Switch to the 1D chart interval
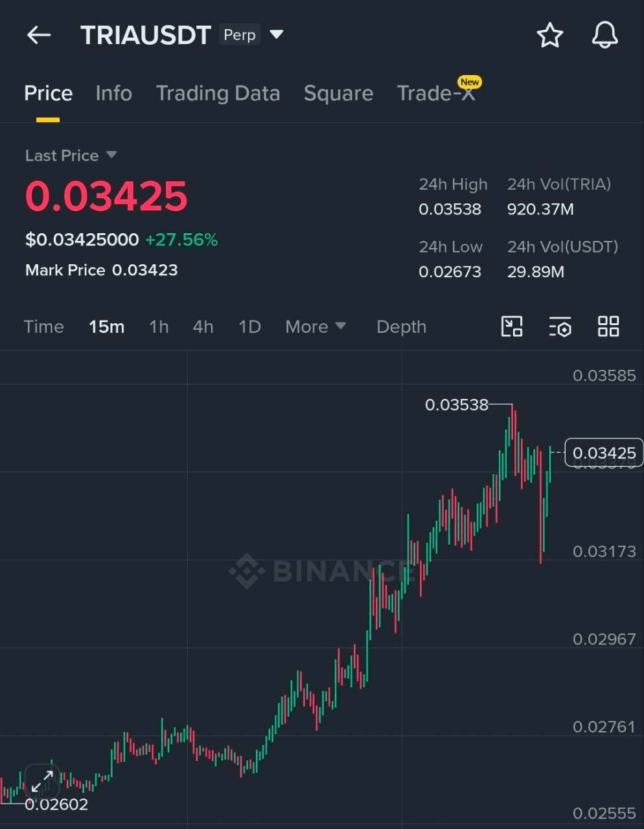This screenshot has width=644, height=829. [x=249, y=326]
